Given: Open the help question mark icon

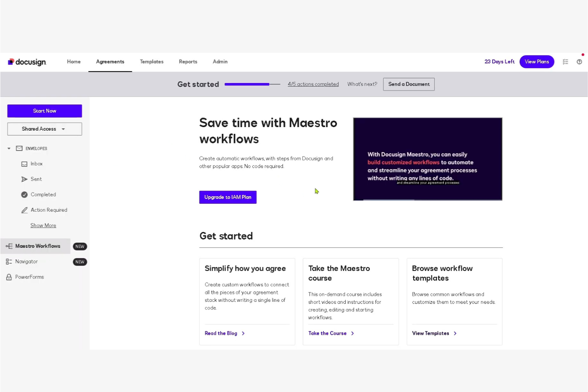Looking at the screenshot, I should 579,62.
